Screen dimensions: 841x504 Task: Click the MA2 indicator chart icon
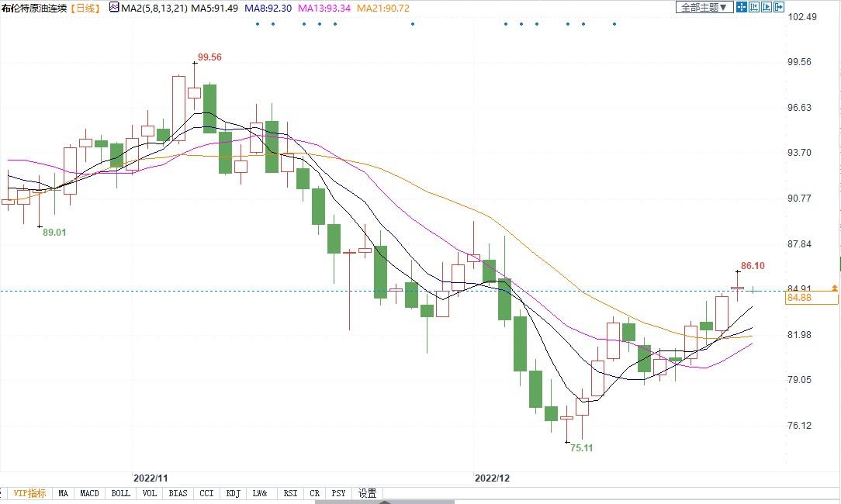[x=113, y=8]
